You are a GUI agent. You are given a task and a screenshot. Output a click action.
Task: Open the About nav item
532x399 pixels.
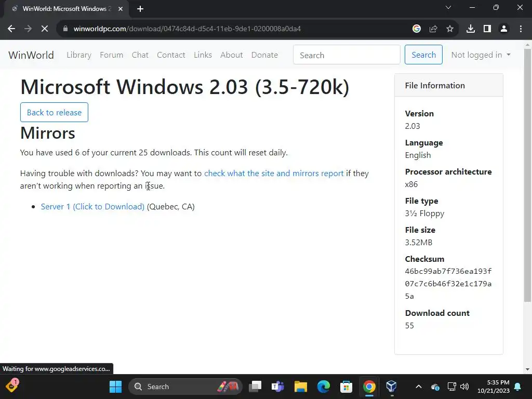click(x=231, y=55)
